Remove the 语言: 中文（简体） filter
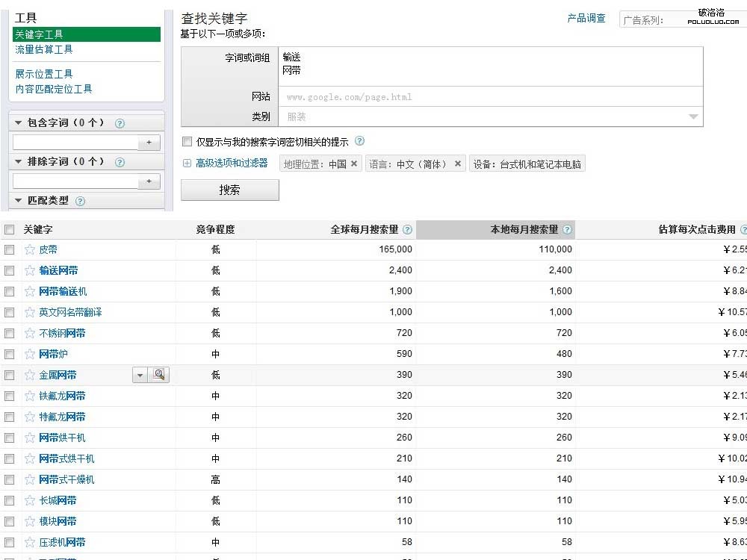The image size is (747, 560). 458,164
